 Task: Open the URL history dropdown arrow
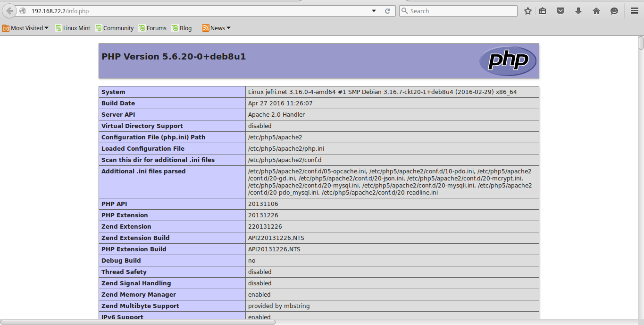pyautogui.click(x=374, y=11)
